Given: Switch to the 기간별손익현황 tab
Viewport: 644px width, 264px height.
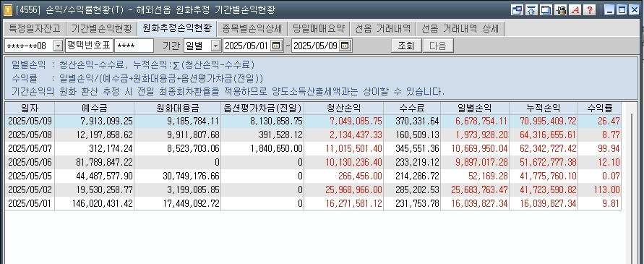Looking at the screenshot, I should [102, 29].
